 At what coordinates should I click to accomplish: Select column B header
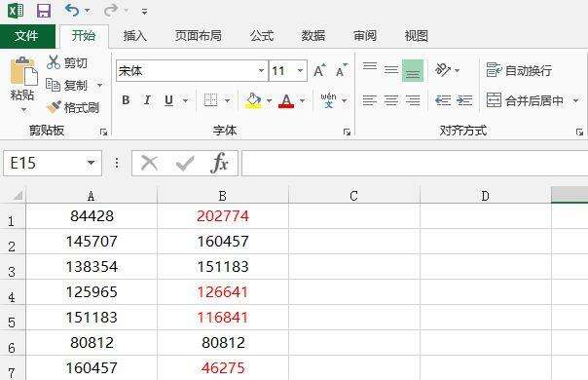[223, 195]
